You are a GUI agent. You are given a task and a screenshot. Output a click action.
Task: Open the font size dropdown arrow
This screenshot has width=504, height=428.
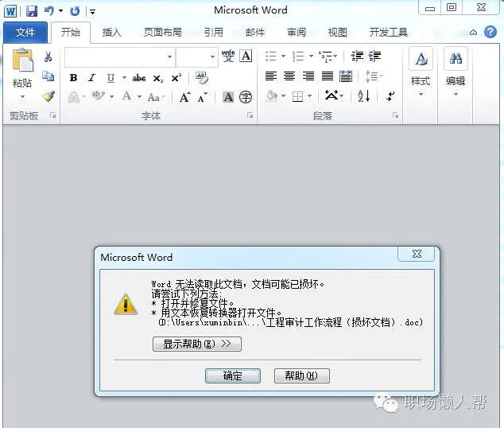[x=212, y=57]
